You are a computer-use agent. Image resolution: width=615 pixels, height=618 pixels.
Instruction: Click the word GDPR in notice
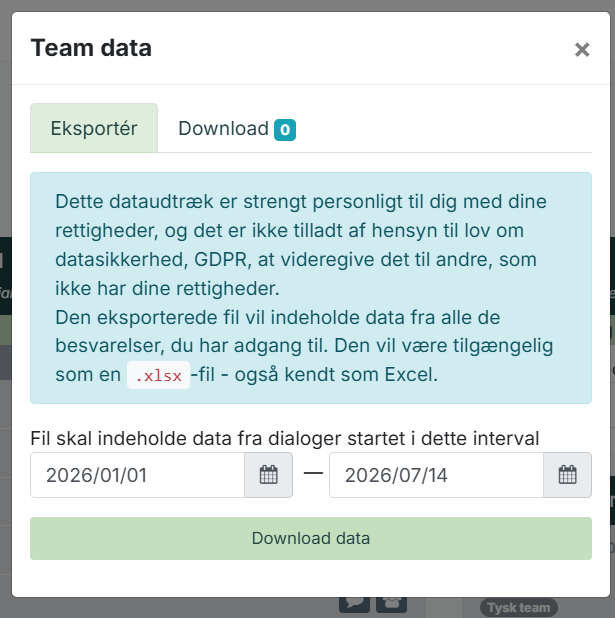tap(220, 260)
